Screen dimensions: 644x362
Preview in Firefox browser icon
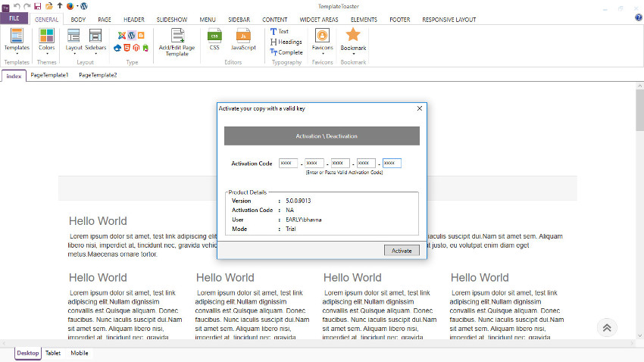[x=70, y=6]
